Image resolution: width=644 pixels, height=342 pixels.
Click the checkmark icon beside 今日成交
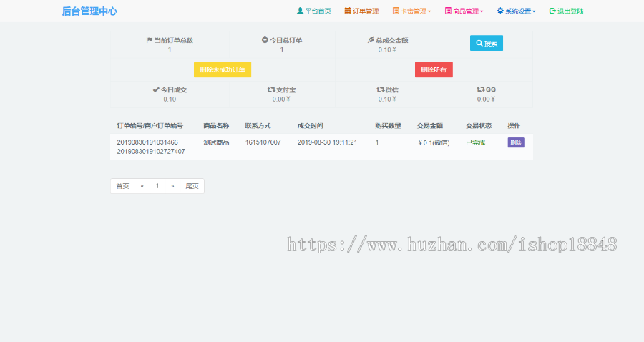pyautogui.click(x=156, y=89)
